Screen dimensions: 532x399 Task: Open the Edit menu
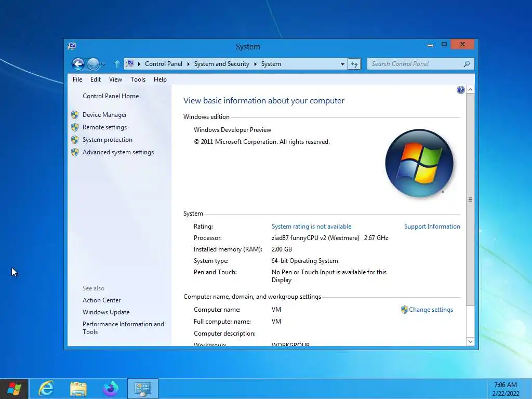pyautogui.click(x=96, y=79)
